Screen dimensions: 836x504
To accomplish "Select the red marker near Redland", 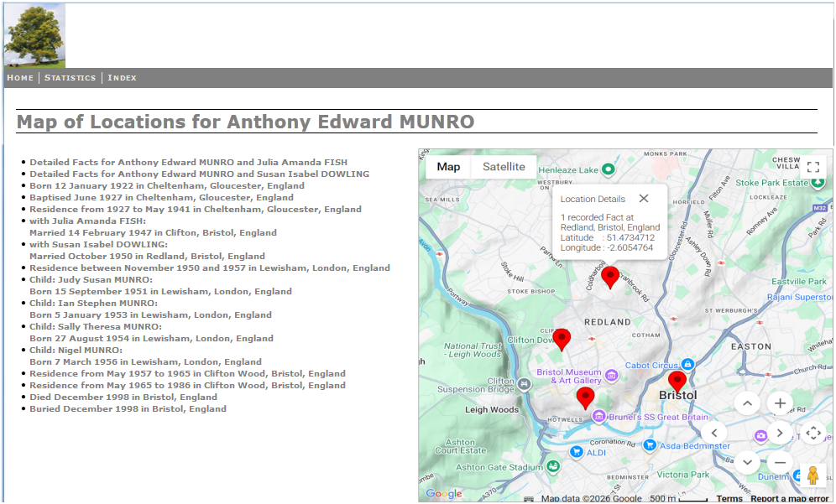I will coord(610,278).
